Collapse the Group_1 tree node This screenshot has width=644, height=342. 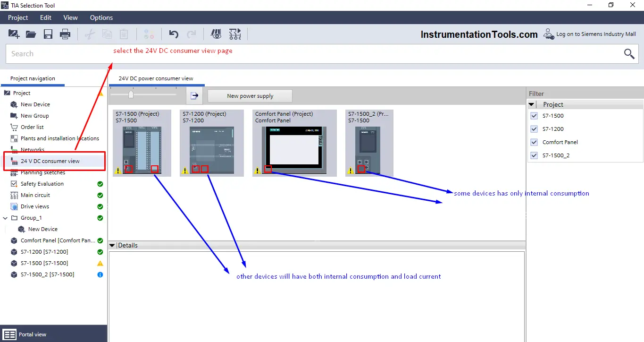[x=5, y=218]
